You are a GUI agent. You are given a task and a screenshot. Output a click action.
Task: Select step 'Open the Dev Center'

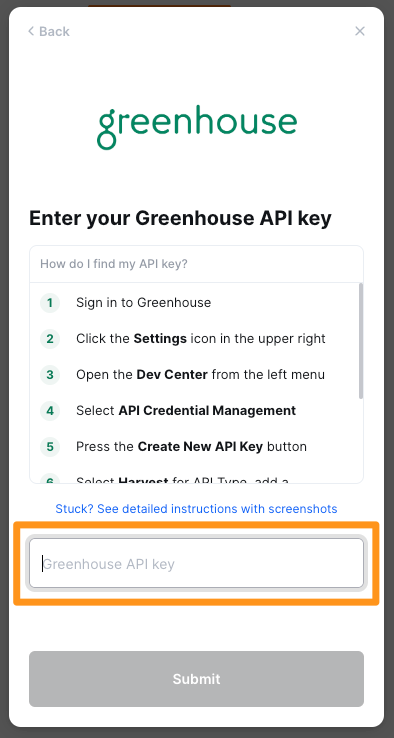pos(201,375)
